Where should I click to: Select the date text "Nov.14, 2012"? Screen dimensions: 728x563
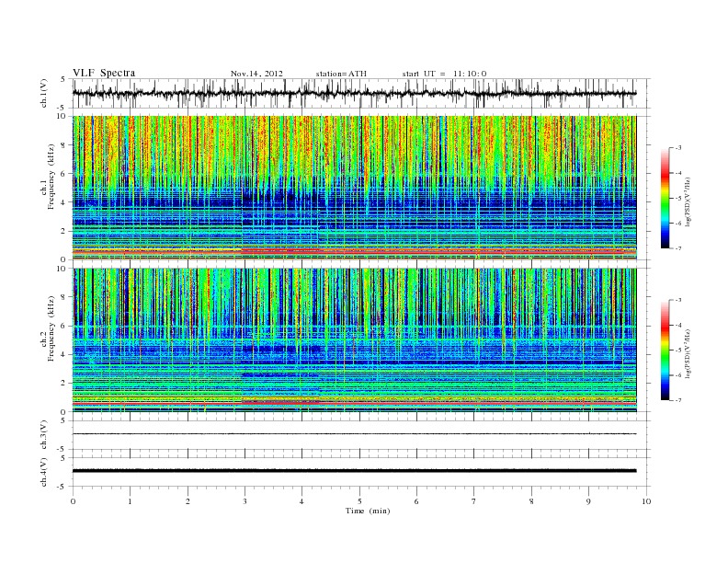click(x=256, y=74)
